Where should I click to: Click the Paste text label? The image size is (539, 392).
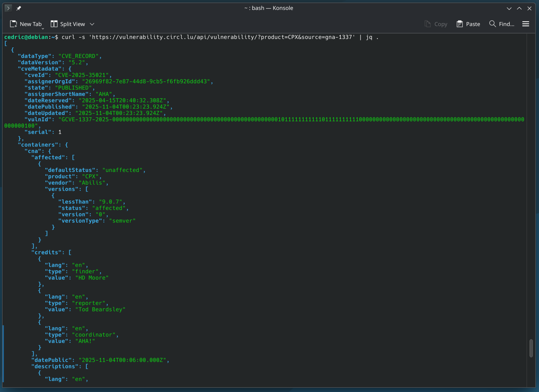[x=473, y=24]
